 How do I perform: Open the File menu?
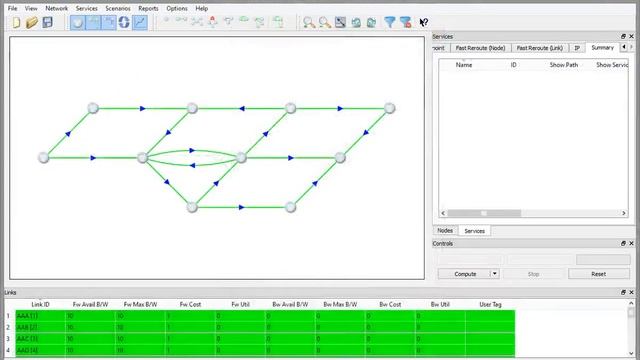[x=13, y=8]
